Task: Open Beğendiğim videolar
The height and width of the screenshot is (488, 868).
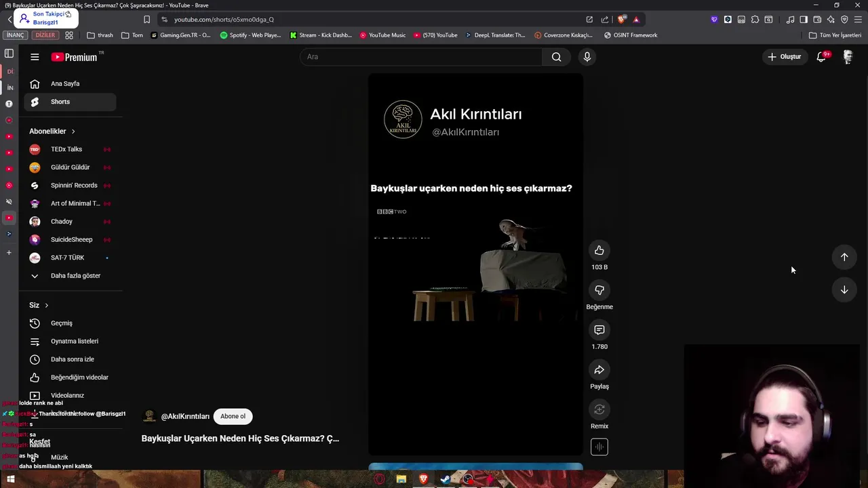Action: pos(70,378)
